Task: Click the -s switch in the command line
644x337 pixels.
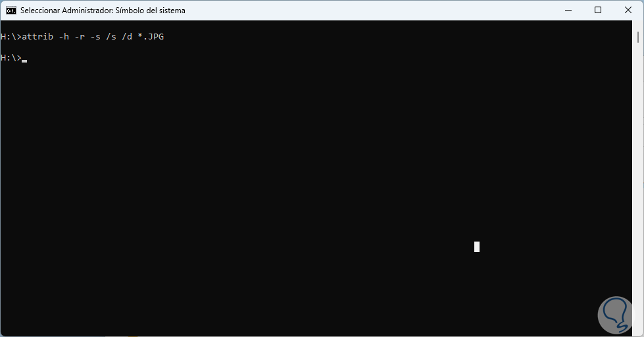Action: point(95,37)
